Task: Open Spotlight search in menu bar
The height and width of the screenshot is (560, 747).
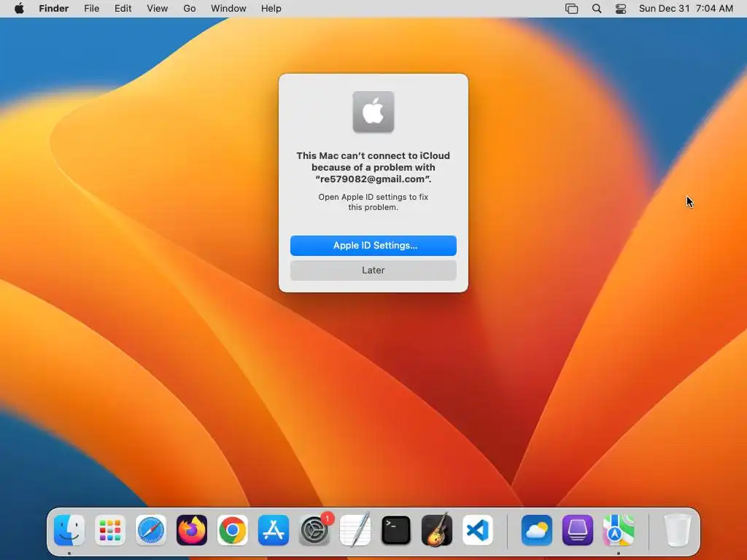Action: click(x=597, y=9)
